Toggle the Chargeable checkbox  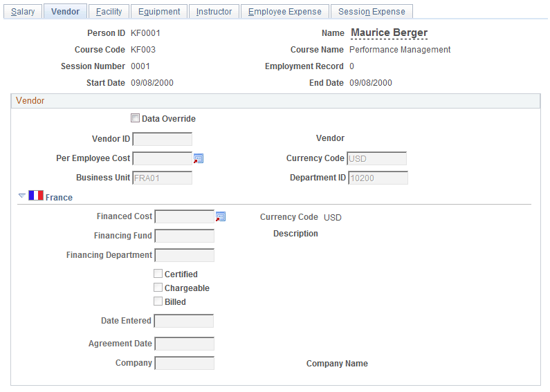pos(158,288)
